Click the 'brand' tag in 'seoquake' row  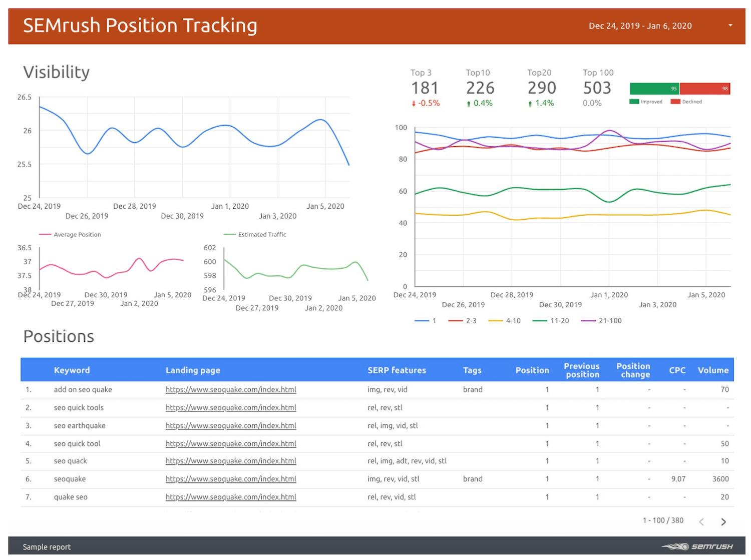point(473,479)
